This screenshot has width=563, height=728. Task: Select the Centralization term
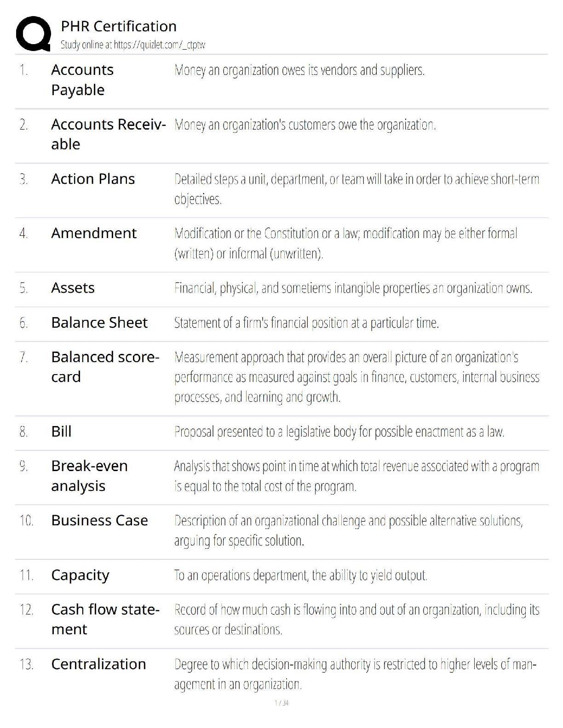point(98,664)
